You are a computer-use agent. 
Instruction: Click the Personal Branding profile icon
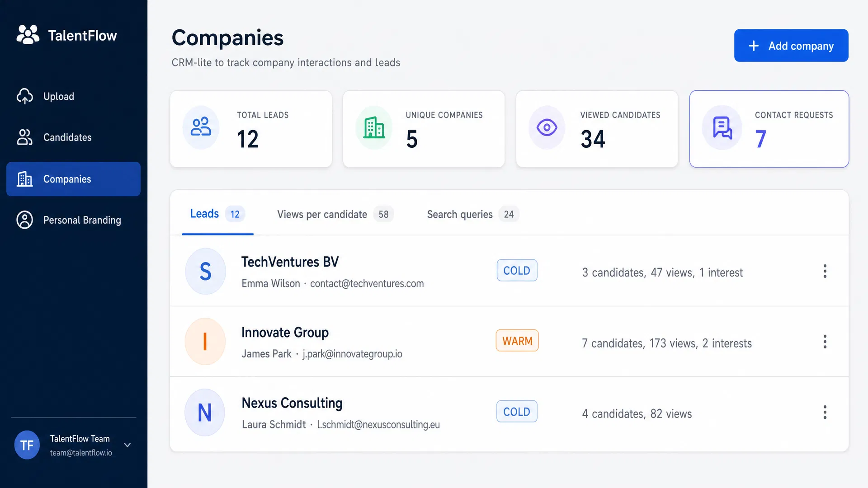tap(25, 220)
